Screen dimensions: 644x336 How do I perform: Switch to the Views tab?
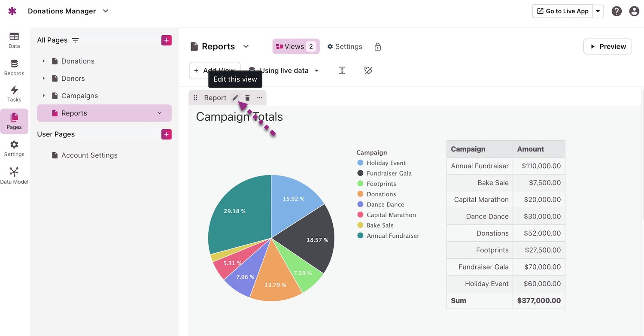coord(296,47)
